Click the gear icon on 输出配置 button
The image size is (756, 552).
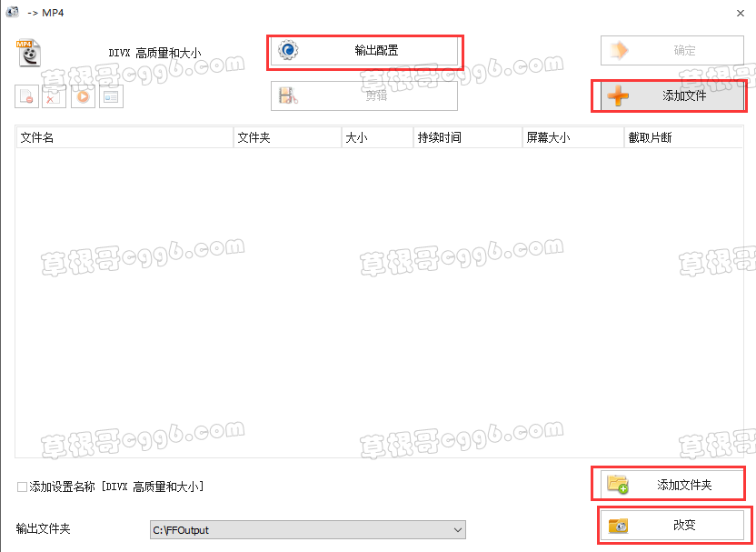point(288,50)
